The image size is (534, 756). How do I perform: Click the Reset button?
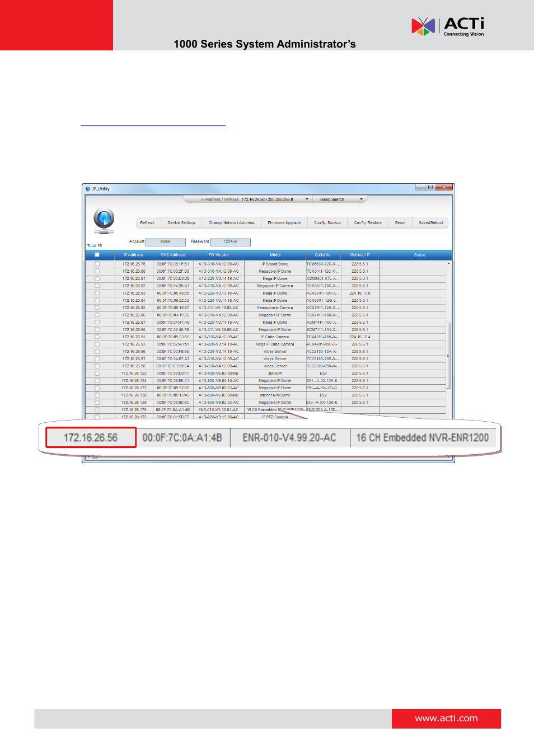click(400, 223)
